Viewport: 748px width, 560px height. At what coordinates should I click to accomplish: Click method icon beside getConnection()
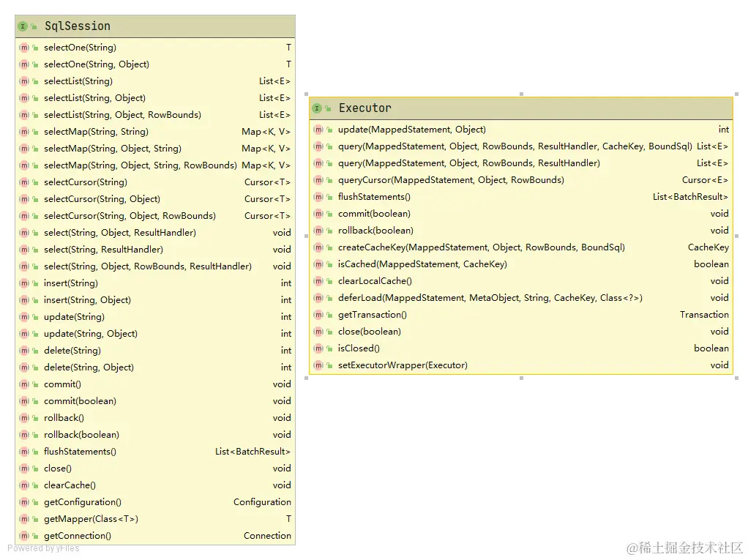pos(24,536)
